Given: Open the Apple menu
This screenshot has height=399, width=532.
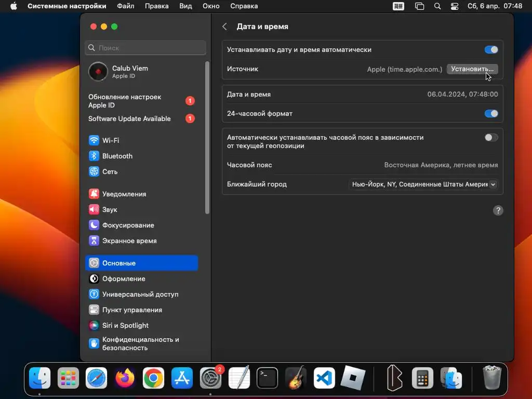Looking at the screenshot, I should tap(14, 6).
